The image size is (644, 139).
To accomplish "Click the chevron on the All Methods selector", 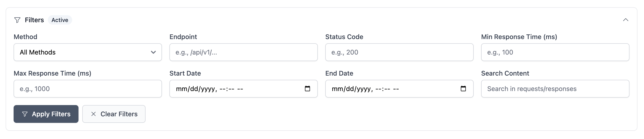I will point(153,52).
